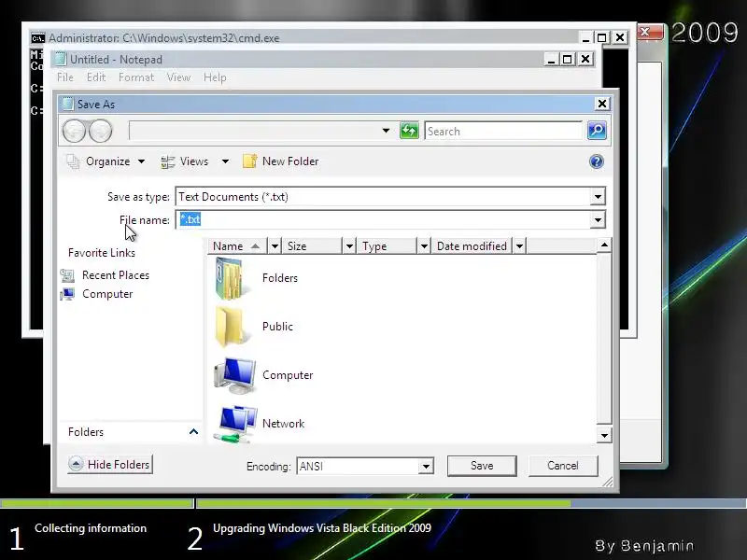
Task: Open the Encoding ANSI dropdown
Action: point(426,466)
